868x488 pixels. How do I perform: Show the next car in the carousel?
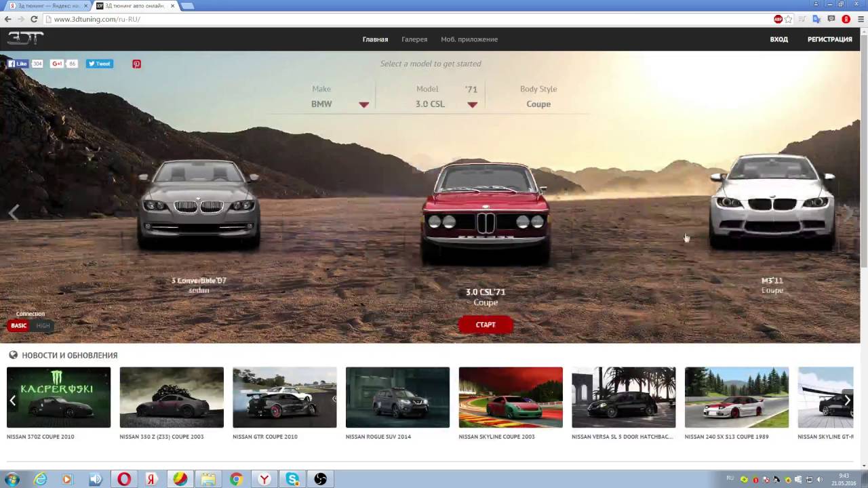848,213
